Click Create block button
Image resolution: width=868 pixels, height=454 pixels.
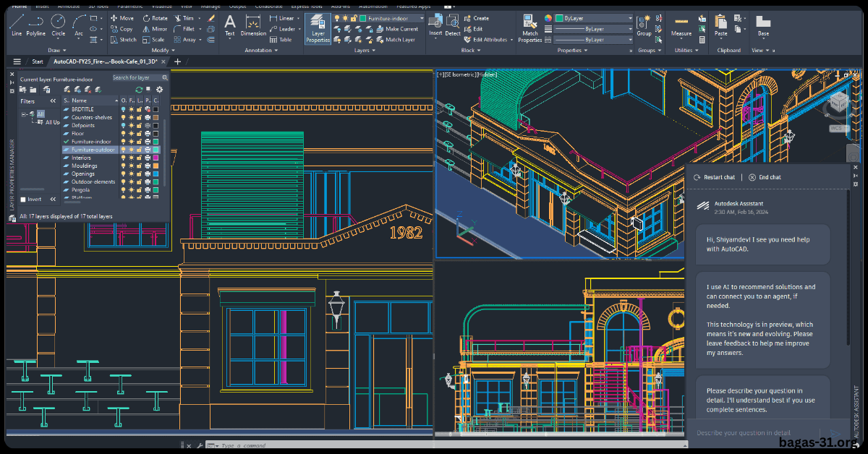(476, 18)
